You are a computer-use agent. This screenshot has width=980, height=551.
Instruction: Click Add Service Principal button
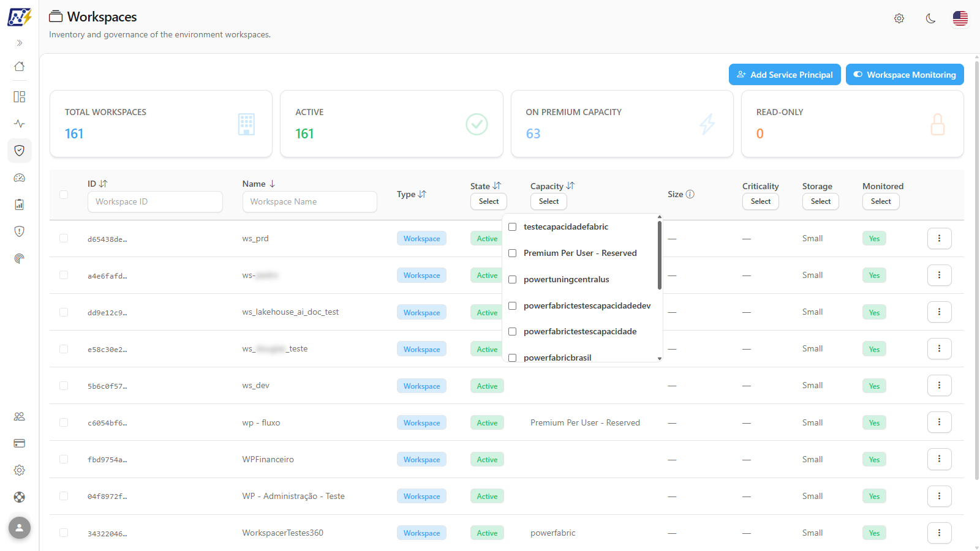click(785, 75)
